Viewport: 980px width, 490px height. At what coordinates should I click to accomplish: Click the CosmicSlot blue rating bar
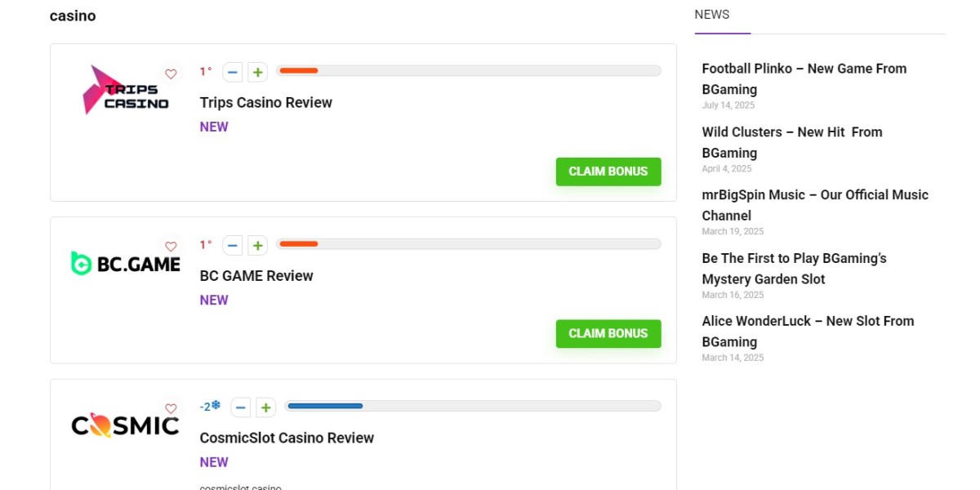coord(324,406)
